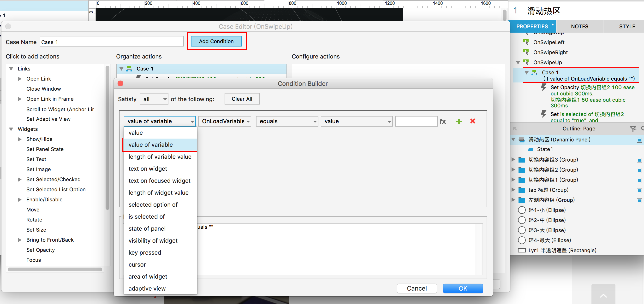Click the Case Name text field

coord(112,42)
